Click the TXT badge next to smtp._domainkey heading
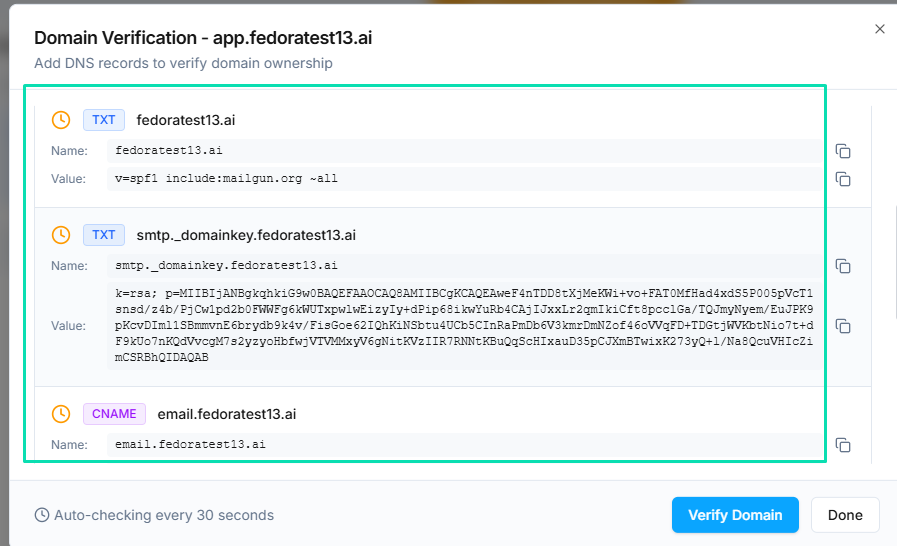897x546 pixels. [x=104, y=235]
